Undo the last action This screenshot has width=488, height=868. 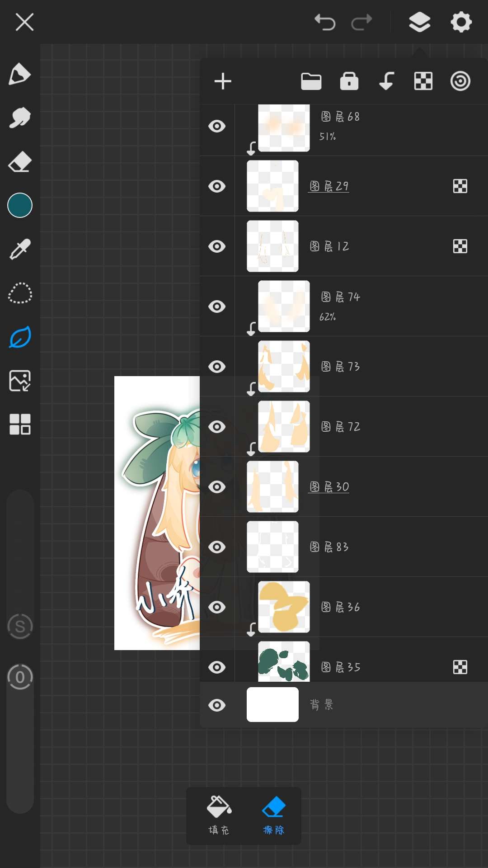point(325,22)
